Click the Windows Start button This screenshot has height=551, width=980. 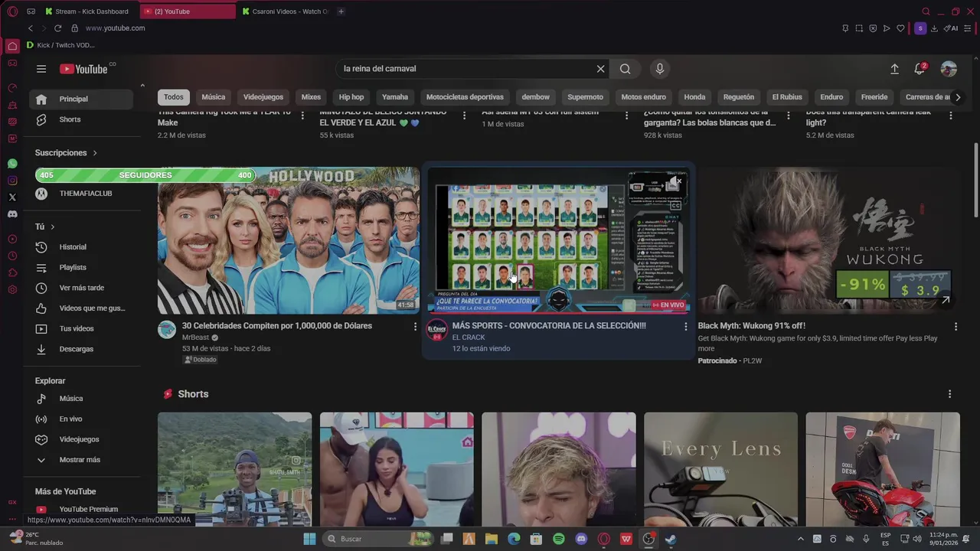click(309, 539)
